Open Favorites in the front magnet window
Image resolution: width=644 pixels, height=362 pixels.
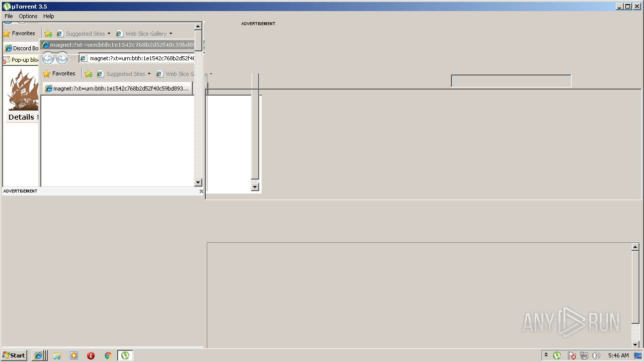coord(59,73)
